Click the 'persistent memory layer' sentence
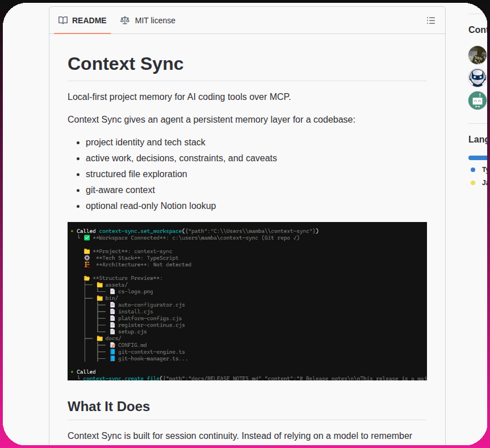The image size is (490, 448). [211, 120]
